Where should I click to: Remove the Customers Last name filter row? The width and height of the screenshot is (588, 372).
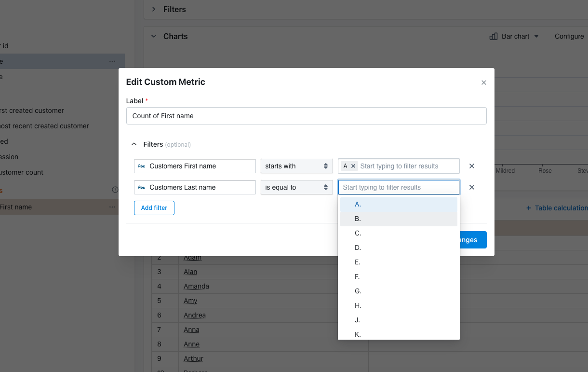tap(472, 187)
